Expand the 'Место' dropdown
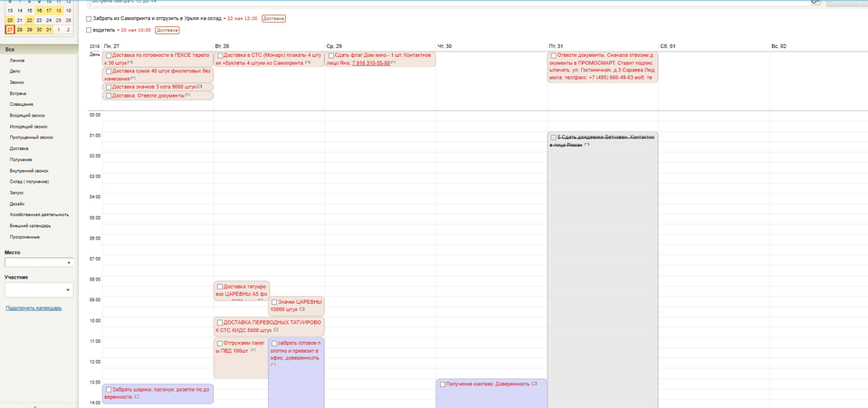Screen dimensions: 868x408 pyautogui.click(x=68, y=263)
